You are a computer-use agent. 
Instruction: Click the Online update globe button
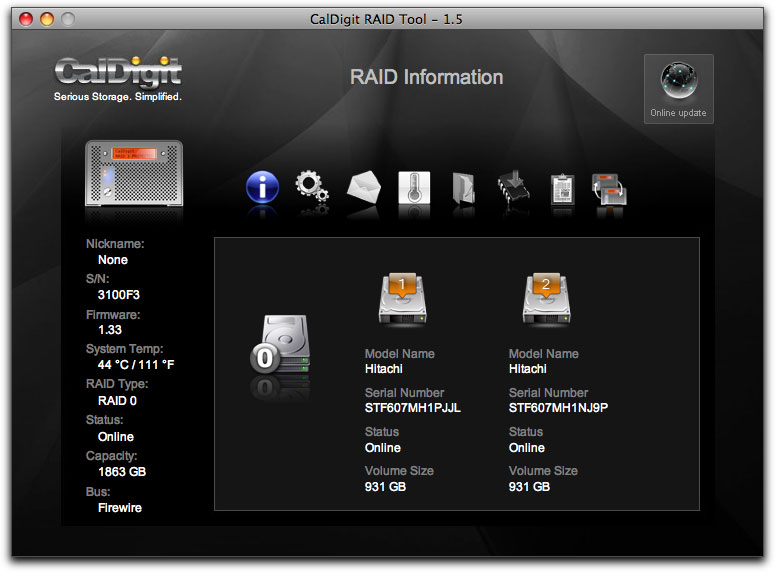tap(679, 89)
